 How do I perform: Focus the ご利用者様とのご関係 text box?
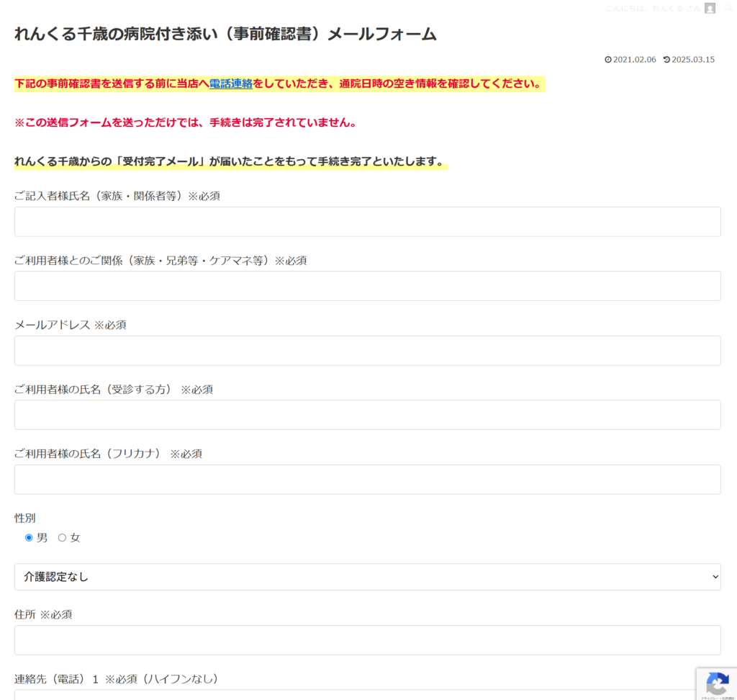click(367, 286)
